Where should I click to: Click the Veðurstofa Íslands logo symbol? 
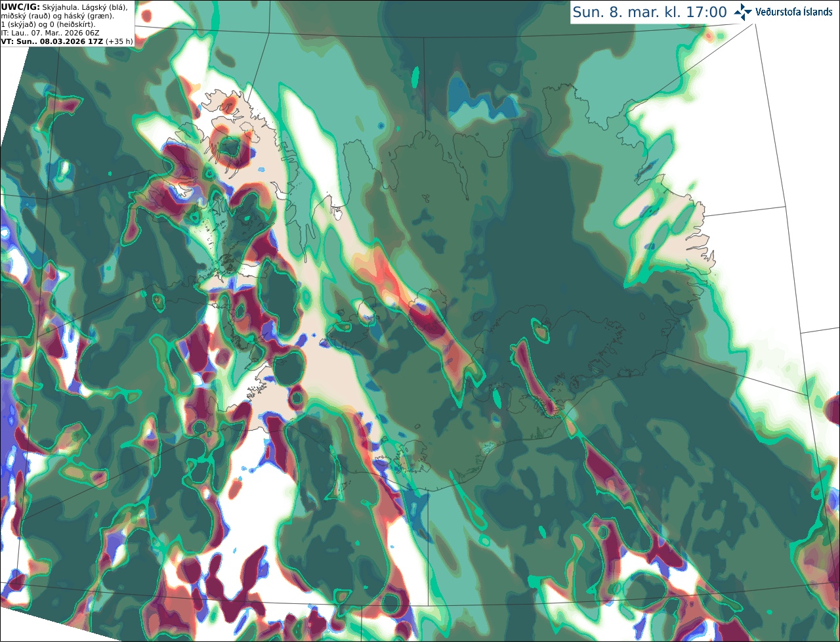click(744, 12)
